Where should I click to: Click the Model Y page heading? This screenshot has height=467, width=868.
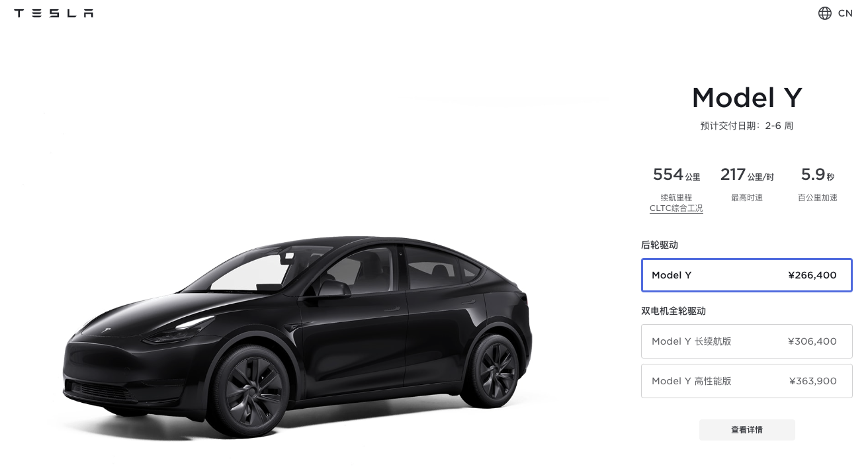click(747, 98)
